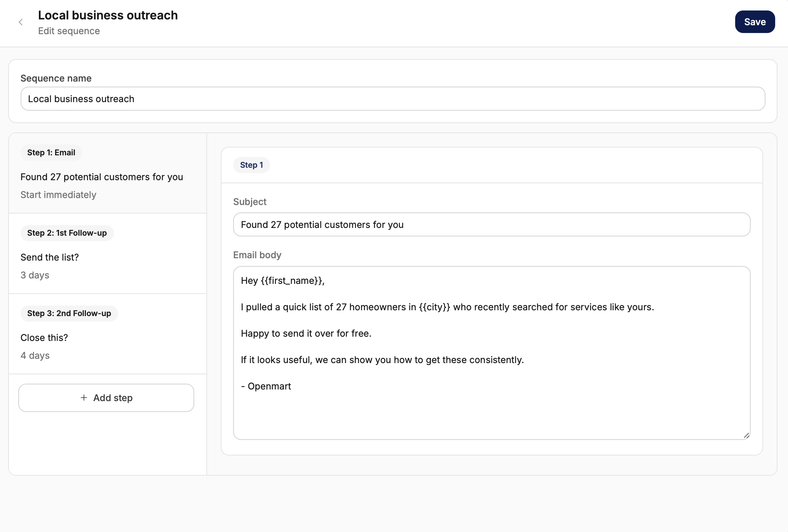788x532 pixels.
Task: Click the back arrow icon
Action: [21, 22]
